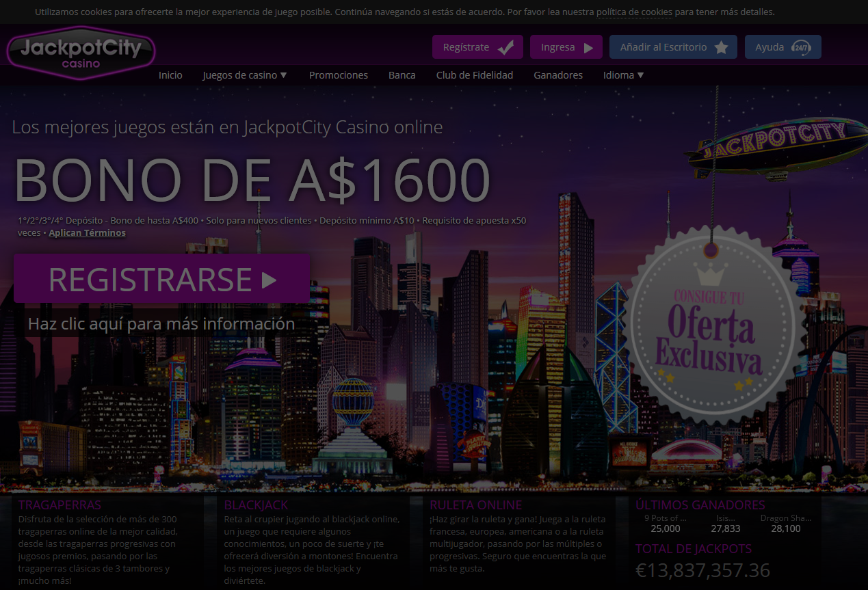Click the checkmark icon on Regístrate button
Viewport: 868px width, 590px height.
point(506,46)
